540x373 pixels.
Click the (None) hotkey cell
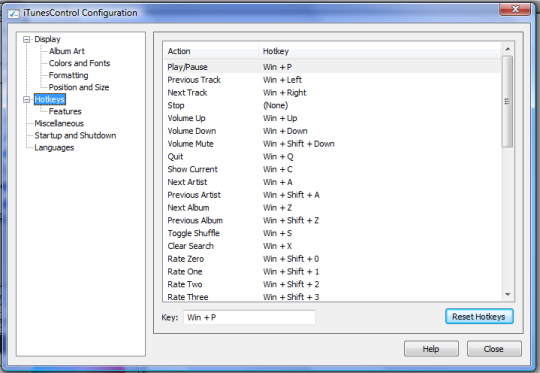(x=276, y=105)
